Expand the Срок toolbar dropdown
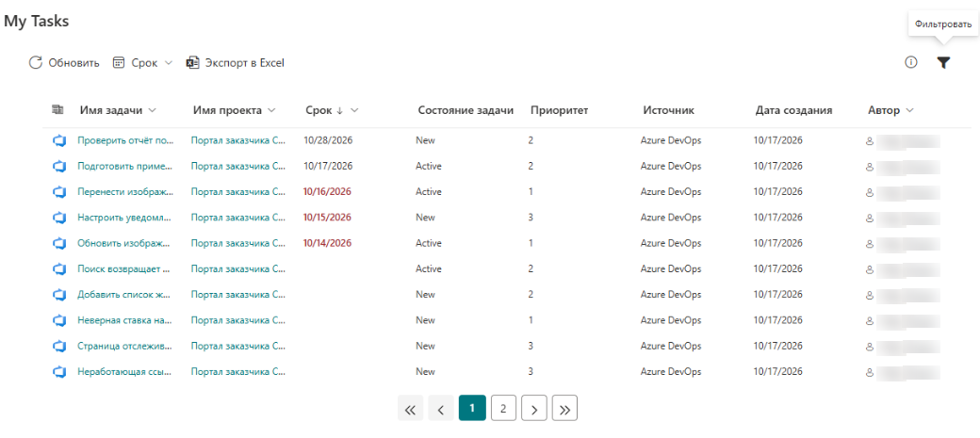980x438 pixels. tap(168, 63)
